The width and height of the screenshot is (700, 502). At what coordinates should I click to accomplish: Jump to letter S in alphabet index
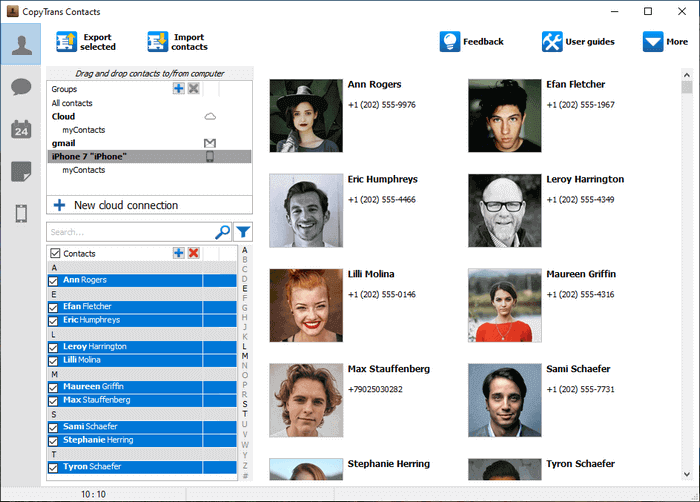pyautogui.click(x=245, y=404)
